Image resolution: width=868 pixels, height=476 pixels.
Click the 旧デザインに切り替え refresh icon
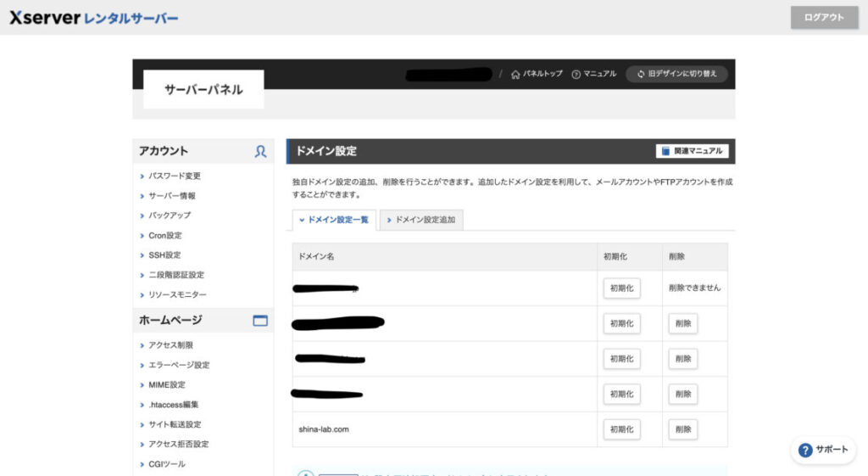(639, 75)
